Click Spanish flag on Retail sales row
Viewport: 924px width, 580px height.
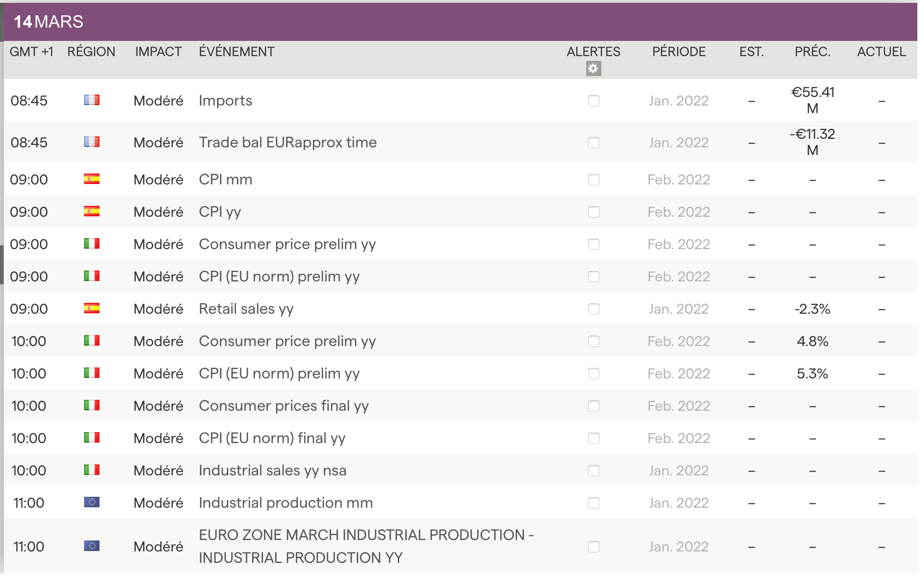(x=92, y=309)
